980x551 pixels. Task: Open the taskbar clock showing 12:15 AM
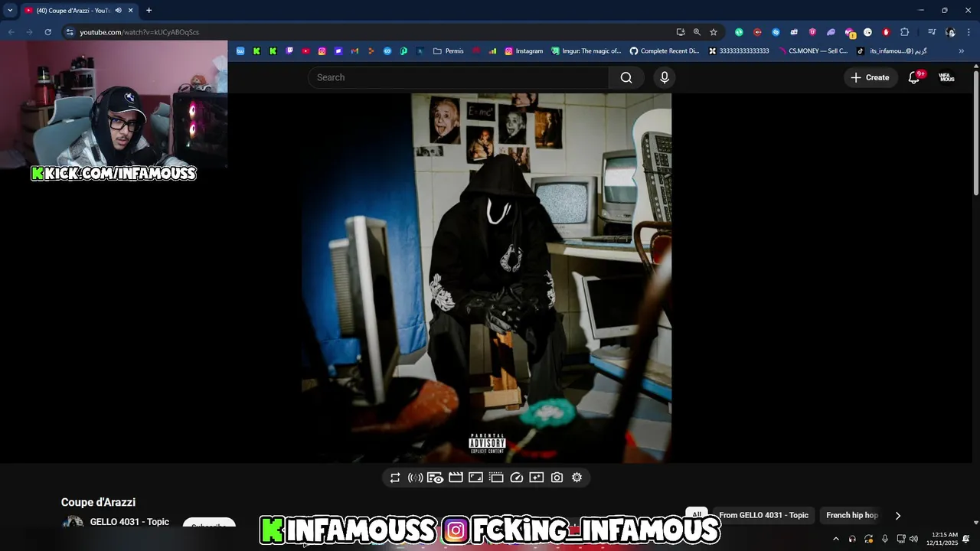pos(944,539)
